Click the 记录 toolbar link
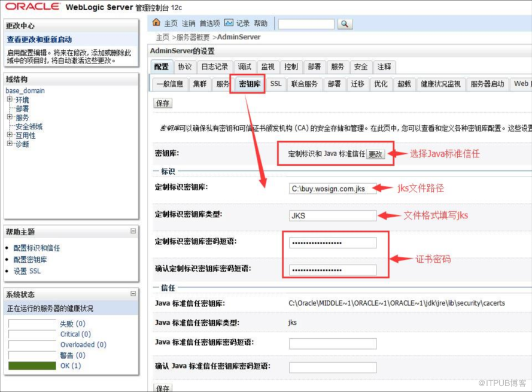Screen dimensions: 532x392 tap(243, 23)
